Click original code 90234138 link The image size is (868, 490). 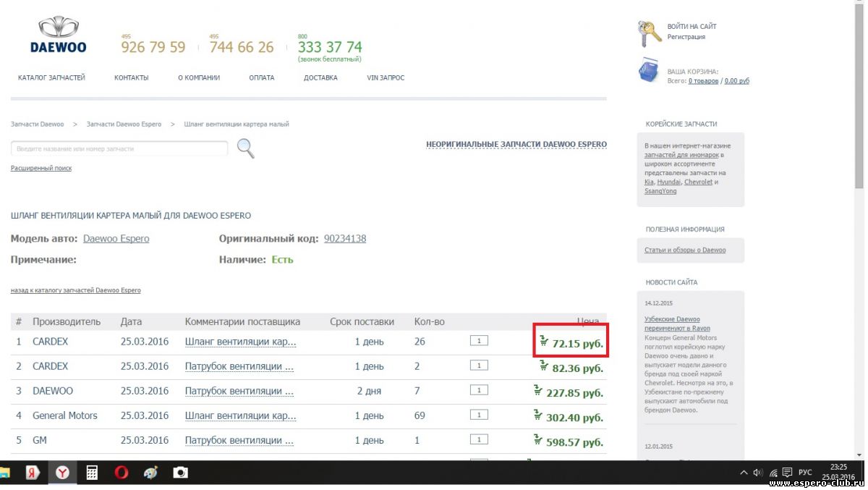click(x=345, y=239)
